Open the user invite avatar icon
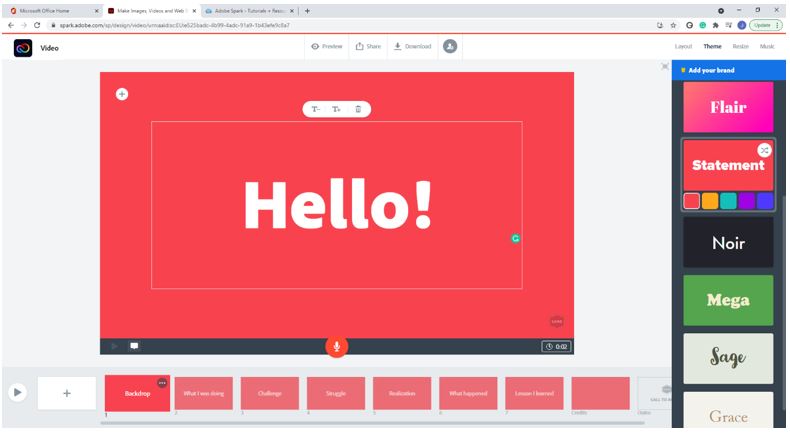Screen dimensions: 790x434 450,46
